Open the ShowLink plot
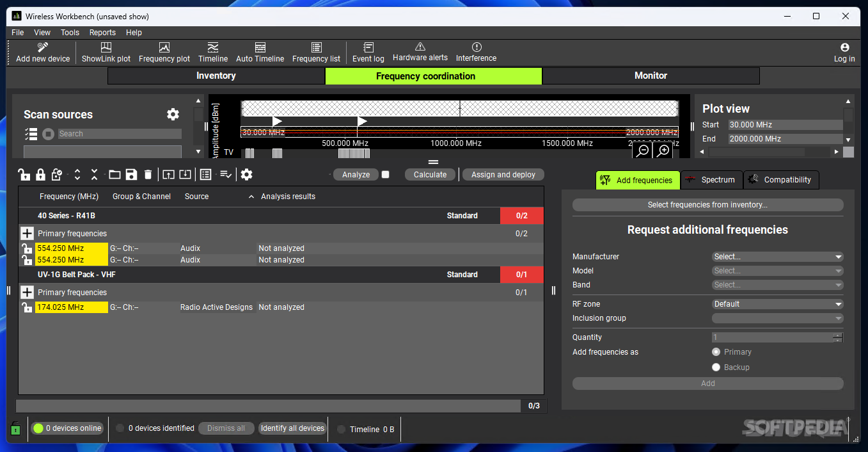The height and width of the screenshot is (452, 868). (106, 52)
